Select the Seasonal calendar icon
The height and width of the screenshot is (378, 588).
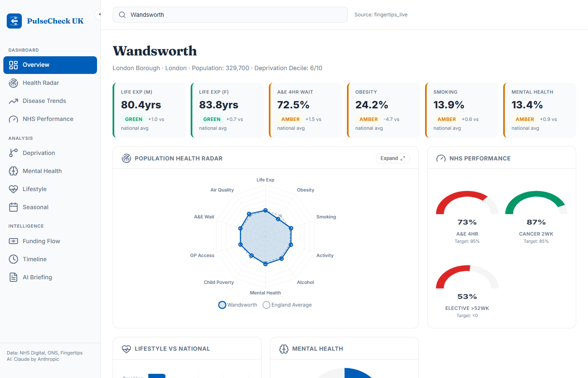(13, 207)
